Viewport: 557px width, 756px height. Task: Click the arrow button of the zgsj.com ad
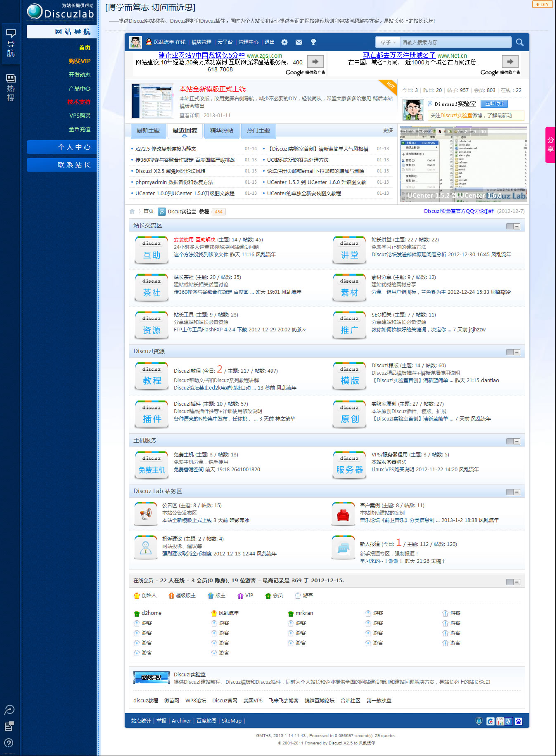315,61
